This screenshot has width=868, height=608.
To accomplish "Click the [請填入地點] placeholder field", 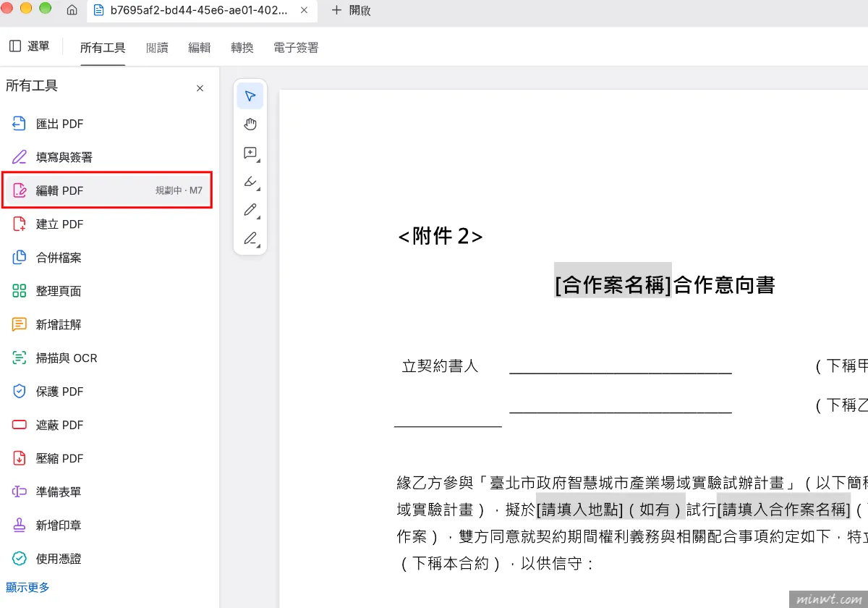I will click(579, 510).
